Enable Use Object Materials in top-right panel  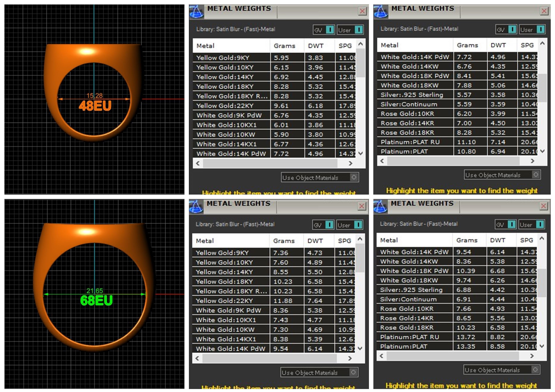point(536,175)
